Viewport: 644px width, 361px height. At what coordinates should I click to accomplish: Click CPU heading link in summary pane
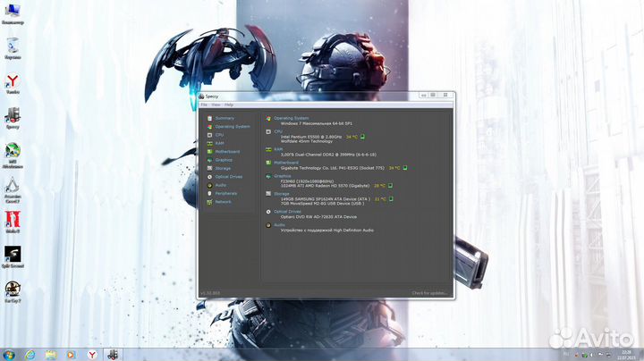pos(278,131)
